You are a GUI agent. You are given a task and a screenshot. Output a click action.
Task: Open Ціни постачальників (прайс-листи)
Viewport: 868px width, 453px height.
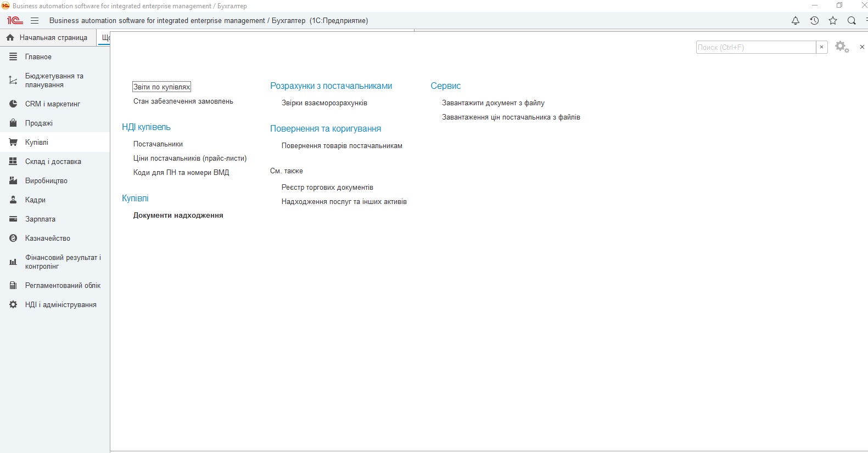pyautogui.click(x=190, y=158)
